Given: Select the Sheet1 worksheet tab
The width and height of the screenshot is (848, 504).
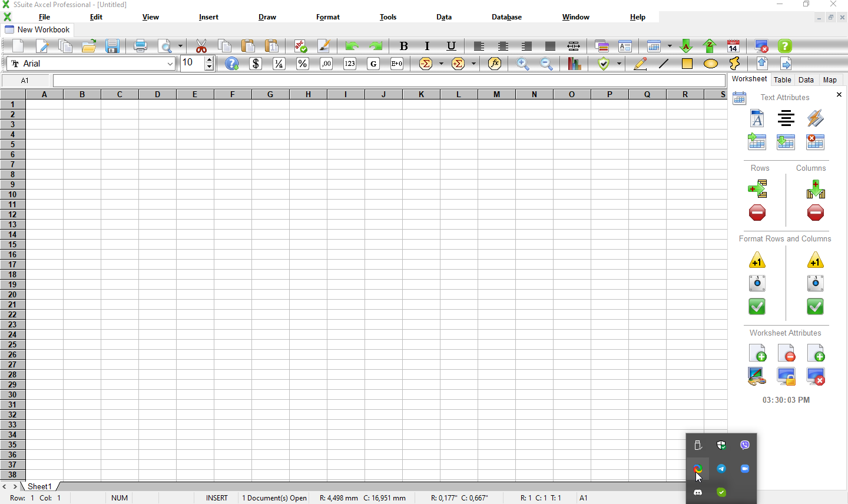Looking at the screenshot, I should pyautogui.click(x=39, y=486).
